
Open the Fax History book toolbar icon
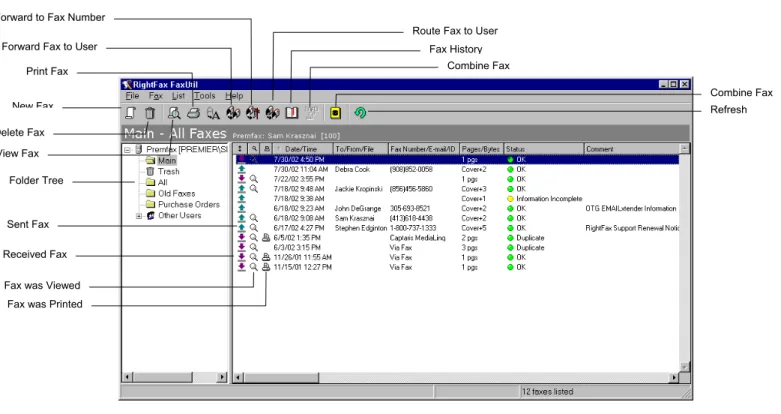(292, 113)
